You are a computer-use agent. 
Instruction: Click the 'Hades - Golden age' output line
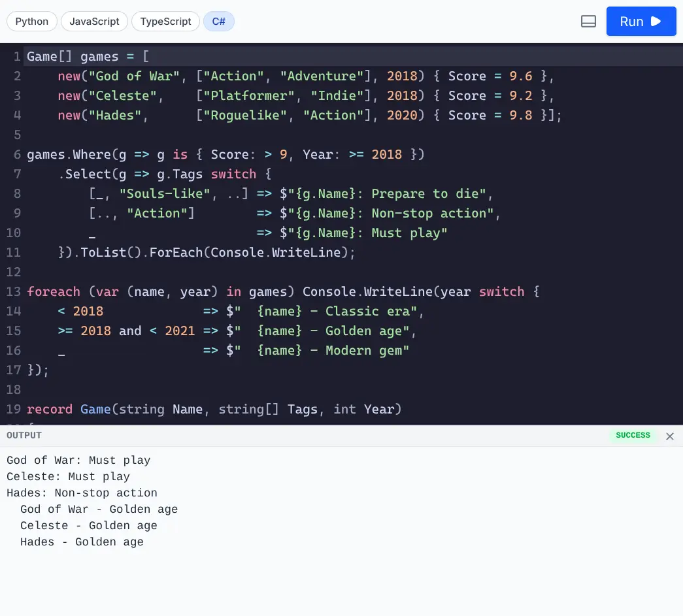[x=82, y=542]
